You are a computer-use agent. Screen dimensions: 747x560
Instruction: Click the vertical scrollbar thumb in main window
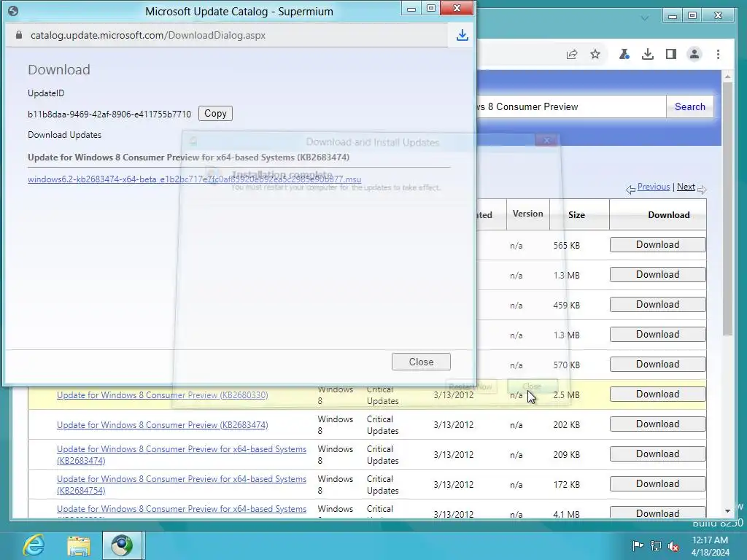click(727, 209)
